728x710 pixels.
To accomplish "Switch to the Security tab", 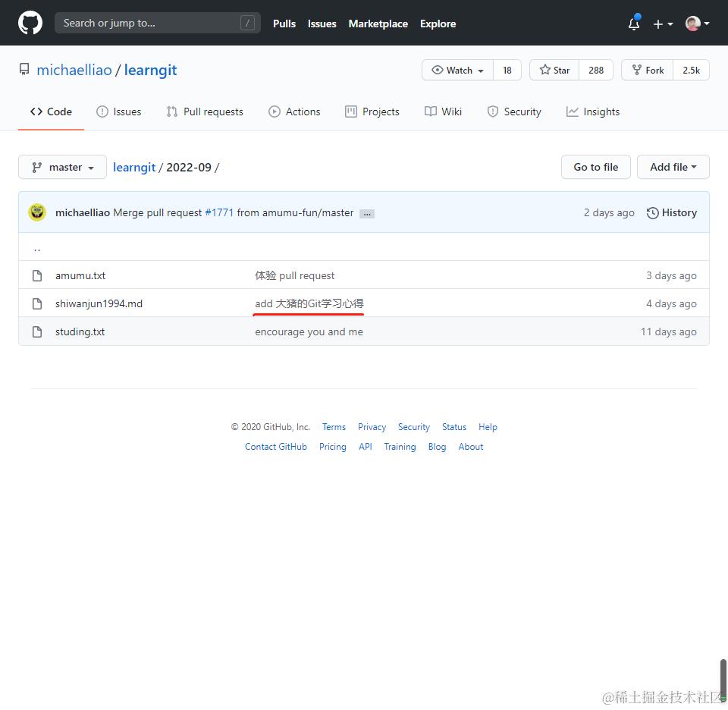I will (514, 112).
